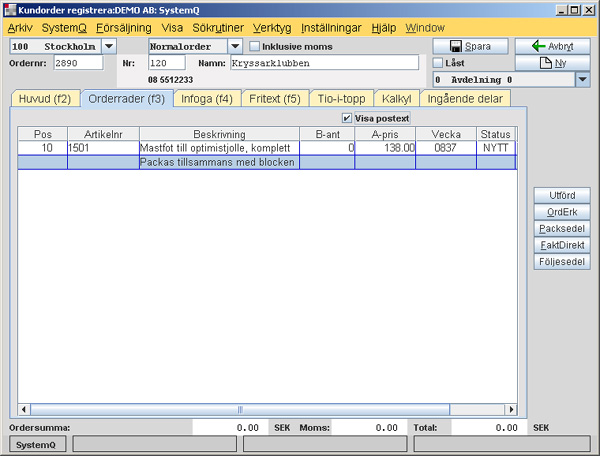Viewport: 600px width, 456px height.
Task: Click the Ny document icon
Action: click(546, 63)
